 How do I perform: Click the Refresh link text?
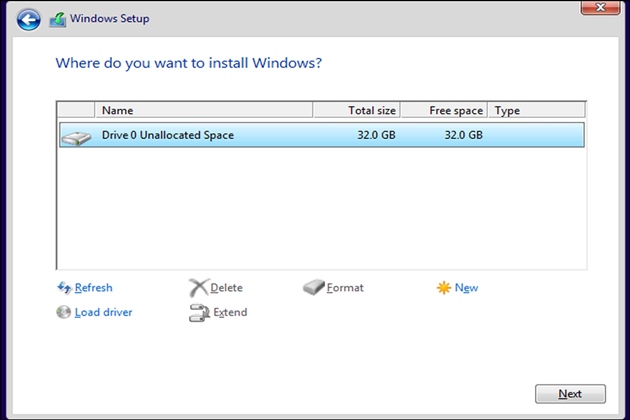pyautogui.click(x=94, y=288)
